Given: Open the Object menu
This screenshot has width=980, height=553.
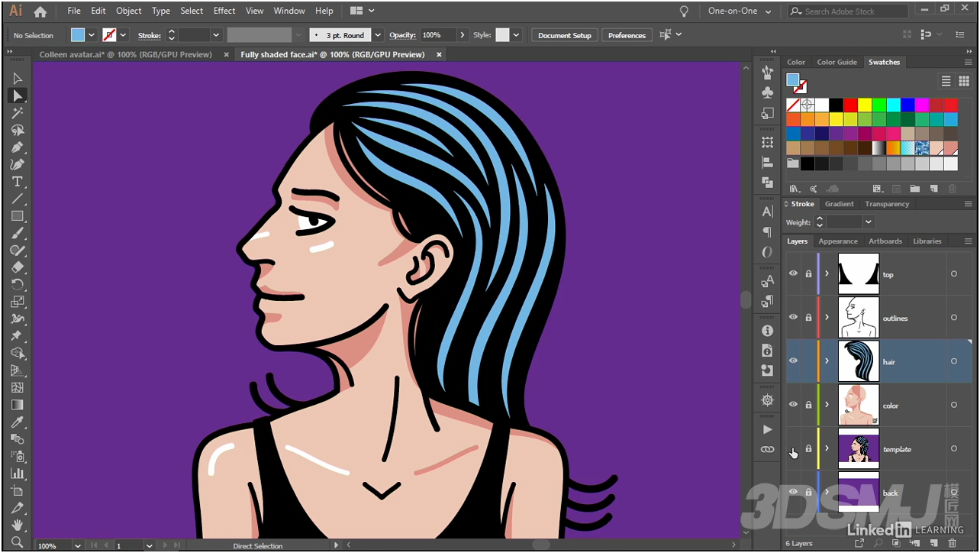Looking at the screenshot, I should point(129,11).
